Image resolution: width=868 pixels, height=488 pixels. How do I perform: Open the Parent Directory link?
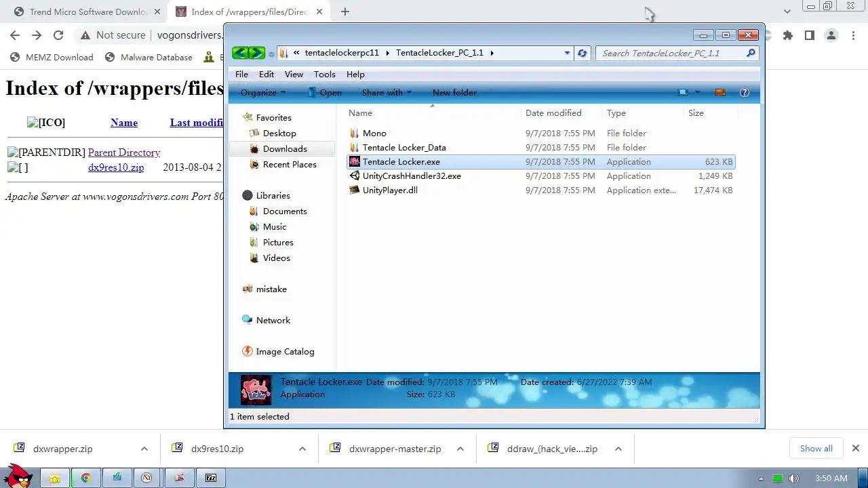pyautogui.click(x=124, y=152)
